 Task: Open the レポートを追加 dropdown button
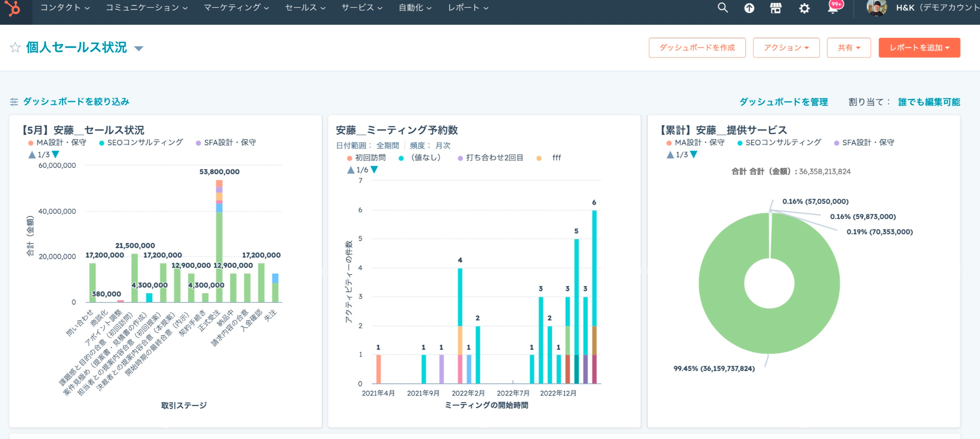coord(919,48)
